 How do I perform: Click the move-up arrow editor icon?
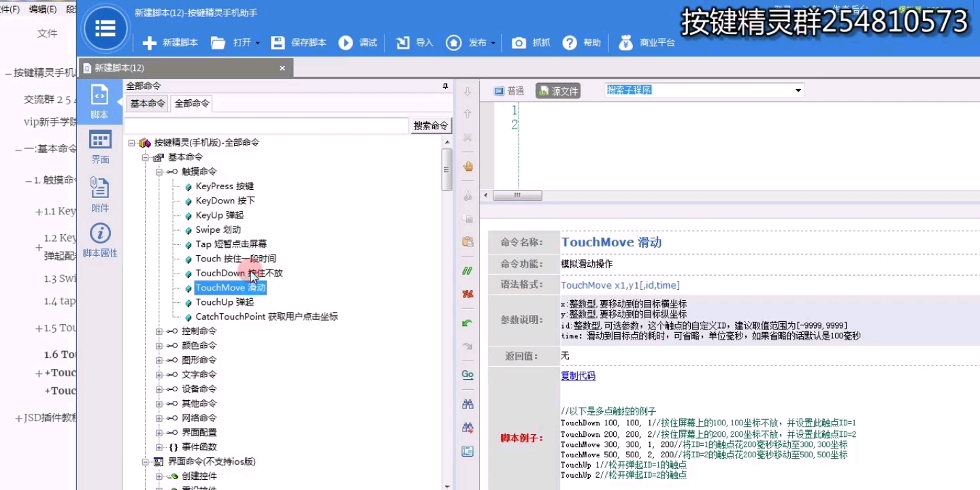(x=468, y=114)
